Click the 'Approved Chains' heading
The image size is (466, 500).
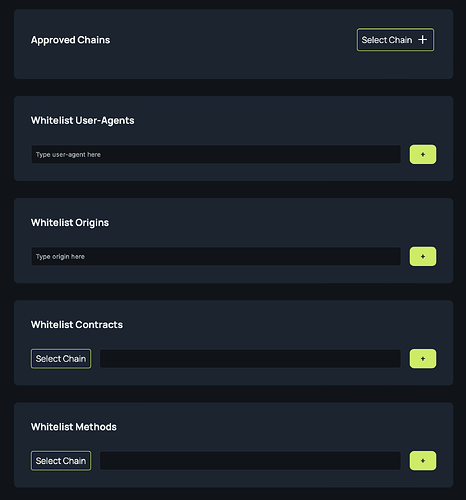[x=70, y=40]
